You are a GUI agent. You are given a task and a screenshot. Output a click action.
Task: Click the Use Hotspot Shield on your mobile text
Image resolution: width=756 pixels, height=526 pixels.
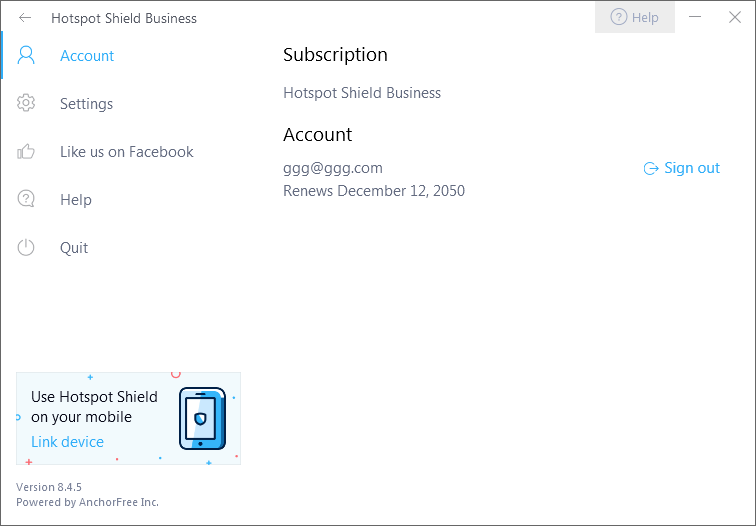94,407
